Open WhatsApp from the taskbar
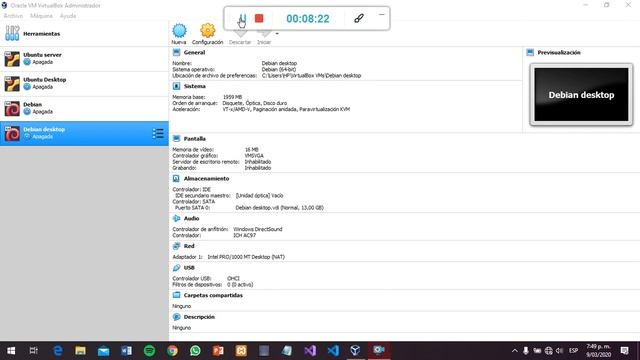The height and width of the screenshot is (360, 640). pyautogui.click(x=195, y=351)
